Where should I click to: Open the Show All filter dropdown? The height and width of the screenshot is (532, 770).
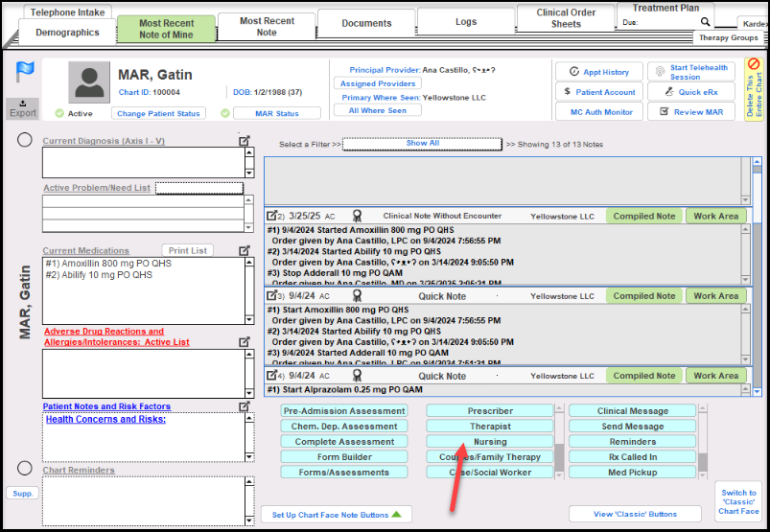click(422, 144)
